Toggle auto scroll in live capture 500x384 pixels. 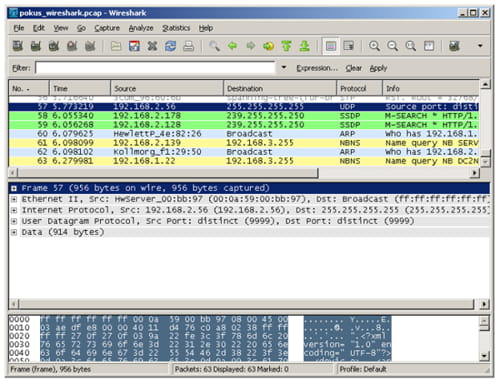pos(349,46)
